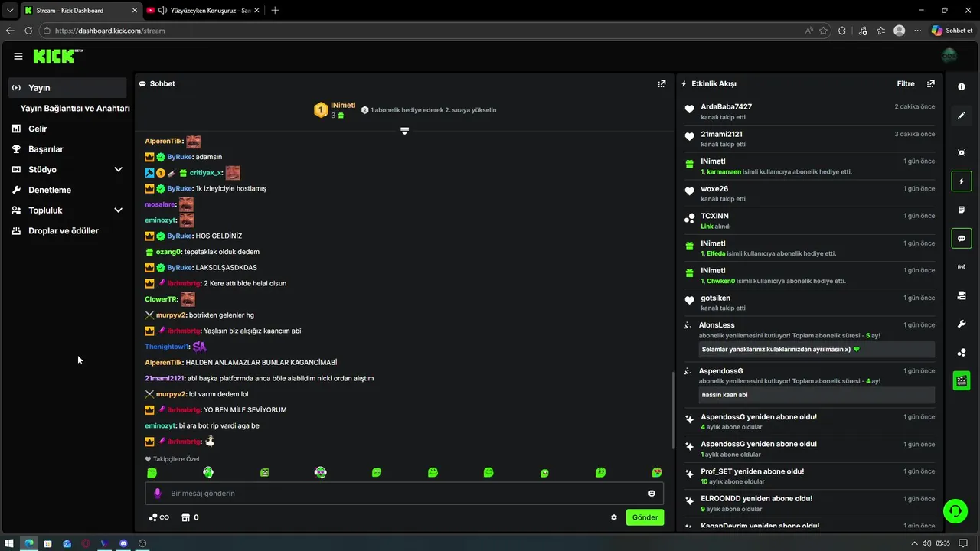
Task: Toggle the lightning bolt activity feed panel
Action: (x=962, y=181)
